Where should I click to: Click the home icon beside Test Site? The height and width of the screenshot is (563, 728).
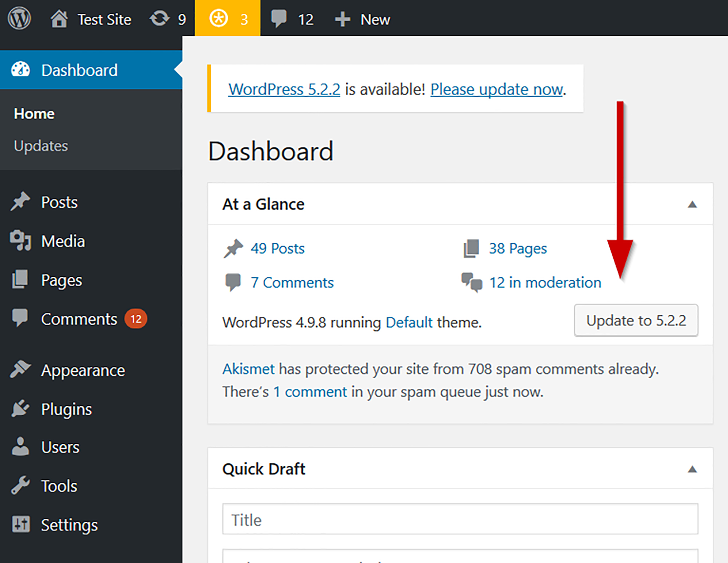tap(59, 19)
